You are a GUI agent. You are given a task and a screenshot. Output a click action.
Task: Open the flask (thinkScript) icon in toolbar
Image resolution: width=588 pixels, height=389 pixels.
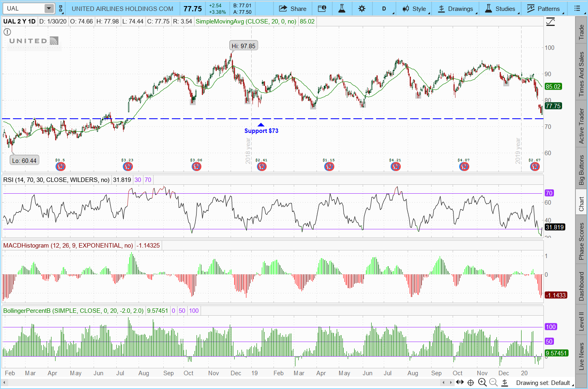click(x=342, y=9)
